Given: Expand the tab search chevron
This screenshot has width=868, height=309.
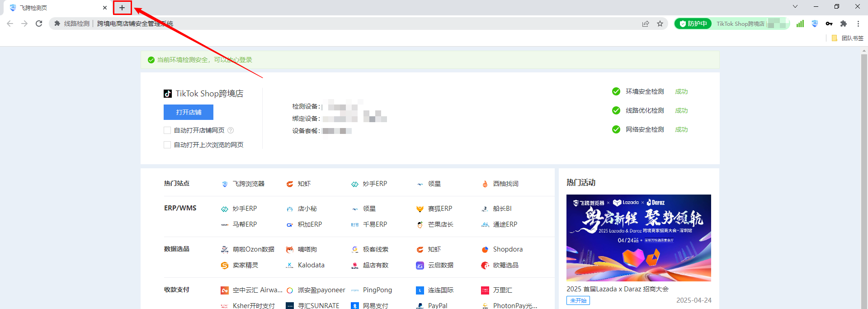Looking at the screenshot, I should (x=795, y=7).
